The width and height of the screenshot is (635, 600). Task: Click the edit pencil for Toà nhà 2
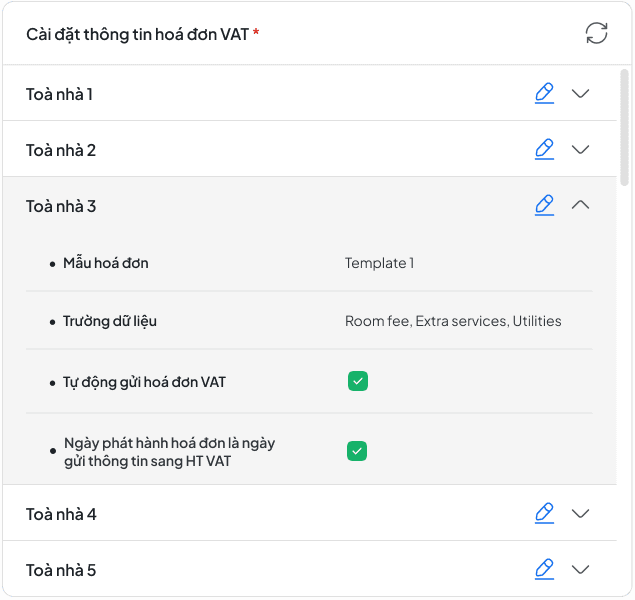544,150
